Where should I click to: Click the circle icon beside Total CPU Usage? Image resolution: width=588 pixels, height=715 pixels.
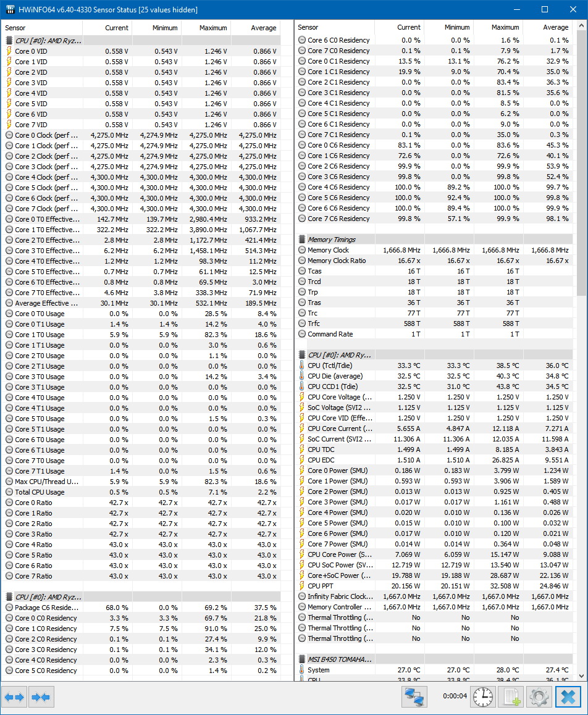[9, 492]
